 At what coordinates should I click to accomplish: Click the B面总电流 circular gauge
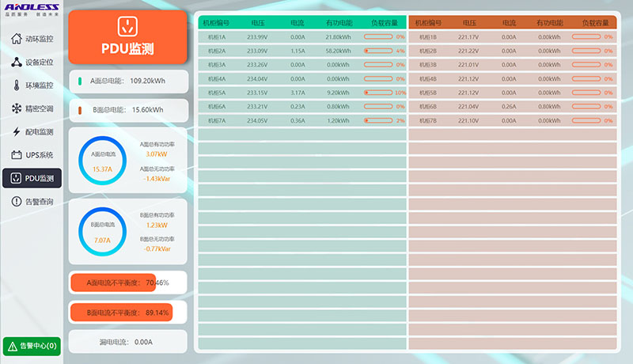tap(102, 232)
